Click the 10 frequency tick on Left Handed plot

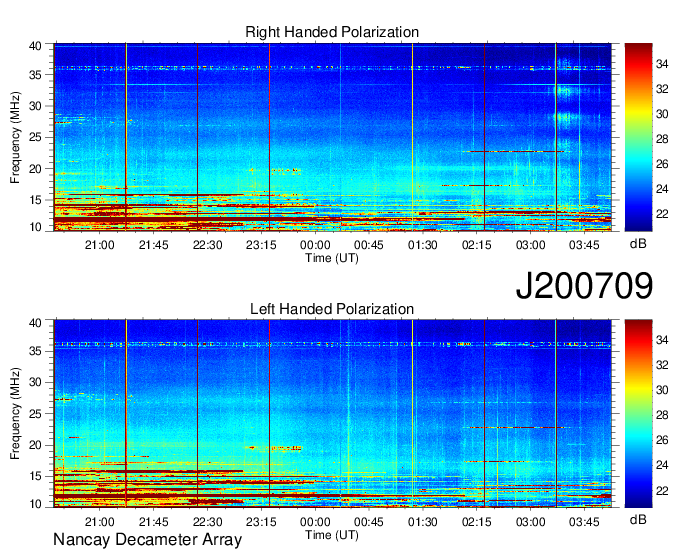click(35, 504)
